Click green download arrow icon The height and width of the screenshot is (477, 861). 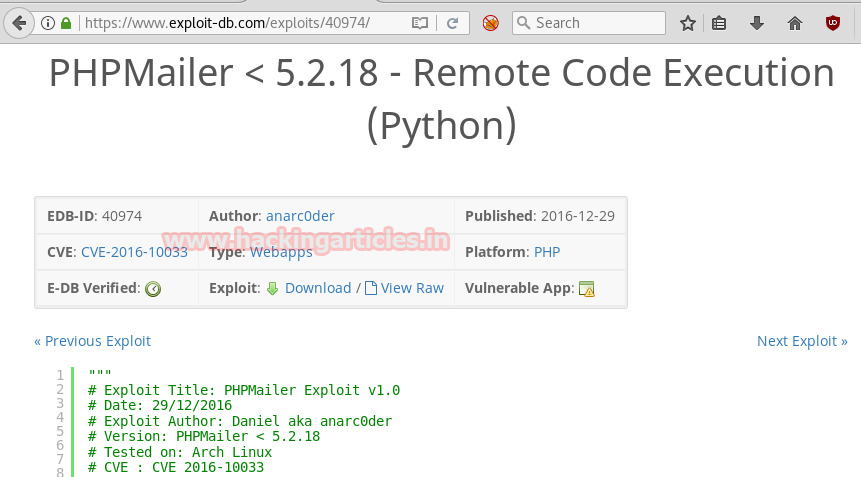pyautogui.click(x=272, y=288)
